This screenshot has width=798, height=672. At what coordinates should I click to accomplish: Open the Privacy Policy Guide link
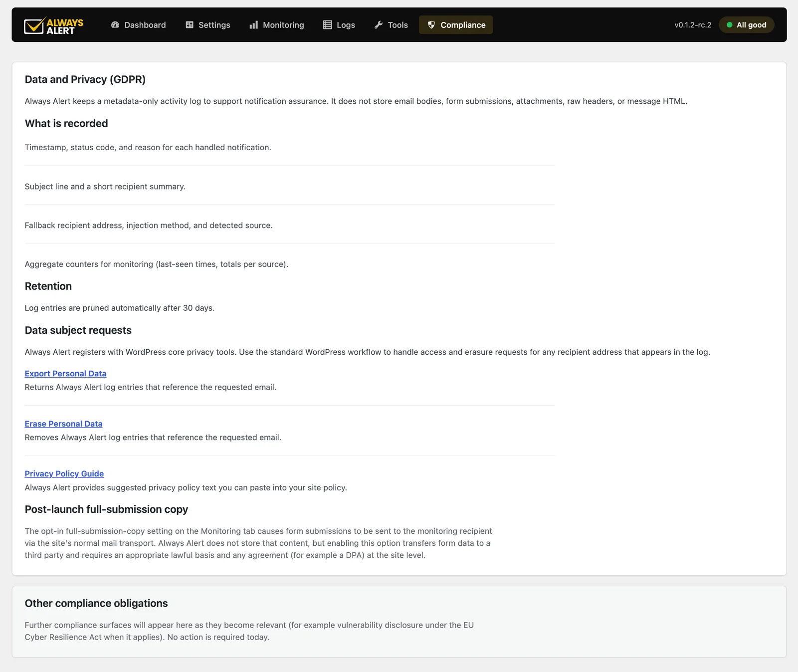[64, 473]
